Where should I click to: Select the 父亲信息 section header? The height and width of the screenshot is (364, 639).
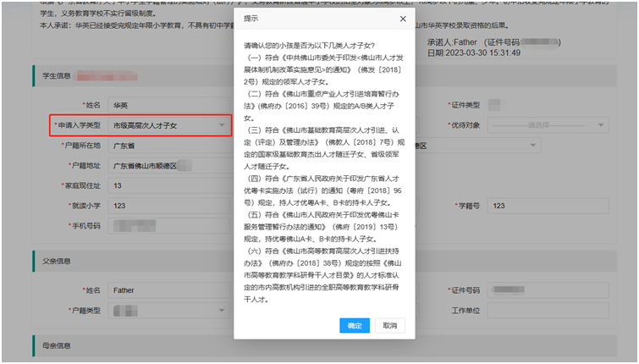[x=324, y=262]
